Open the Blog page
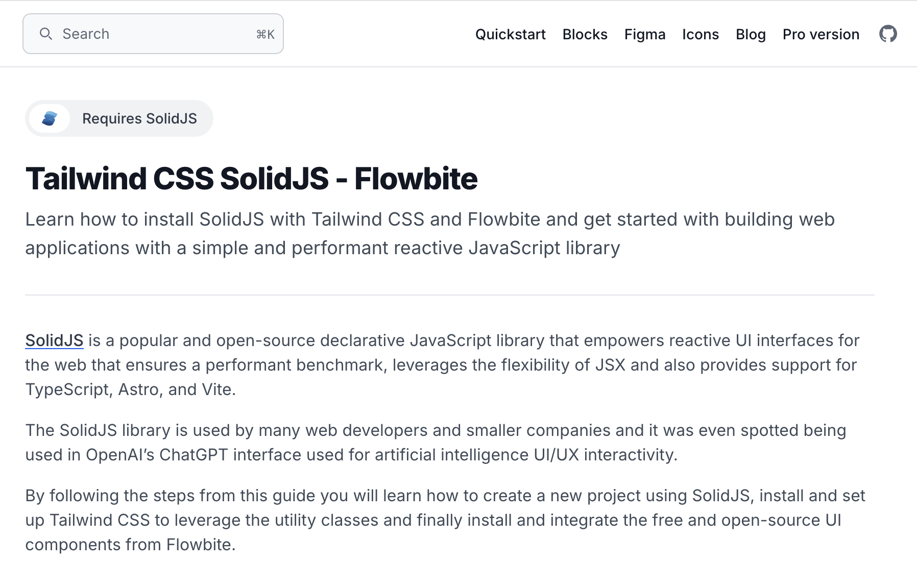917x588 pixels. click(751, 34)
